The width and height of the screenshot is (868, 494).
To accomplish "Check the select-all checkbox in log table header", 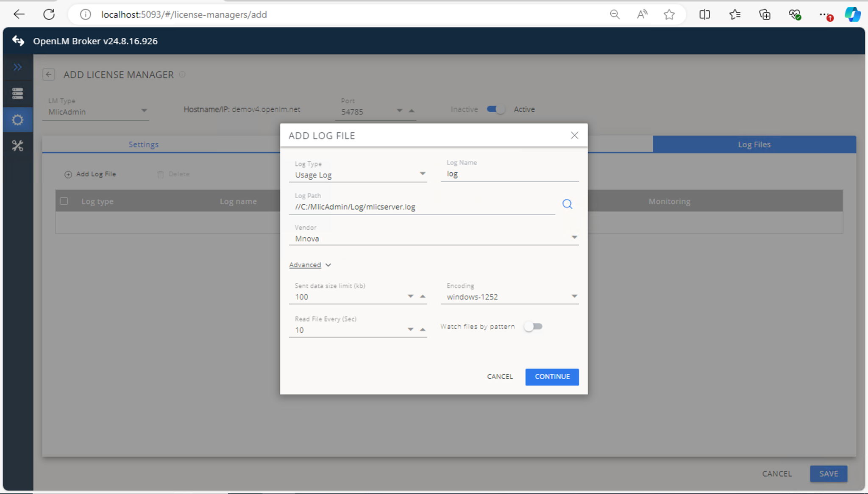I will tap(64, 201).
